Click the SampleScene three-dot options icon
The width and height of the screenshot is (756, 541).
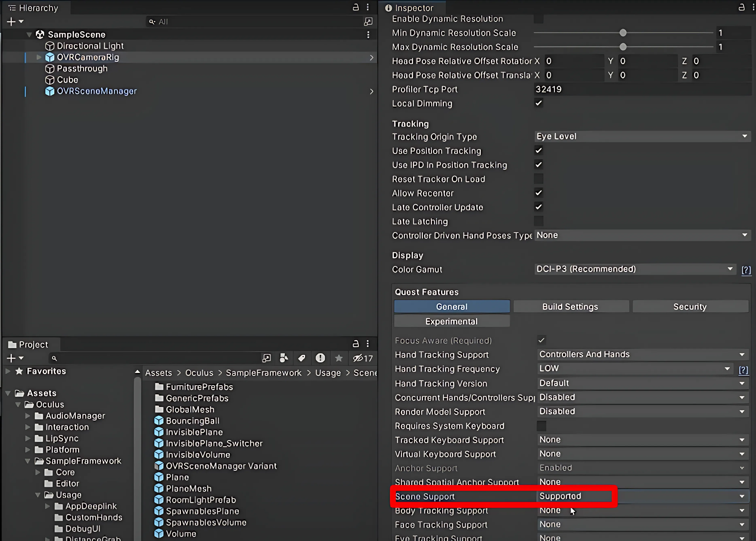coord(368,35)
